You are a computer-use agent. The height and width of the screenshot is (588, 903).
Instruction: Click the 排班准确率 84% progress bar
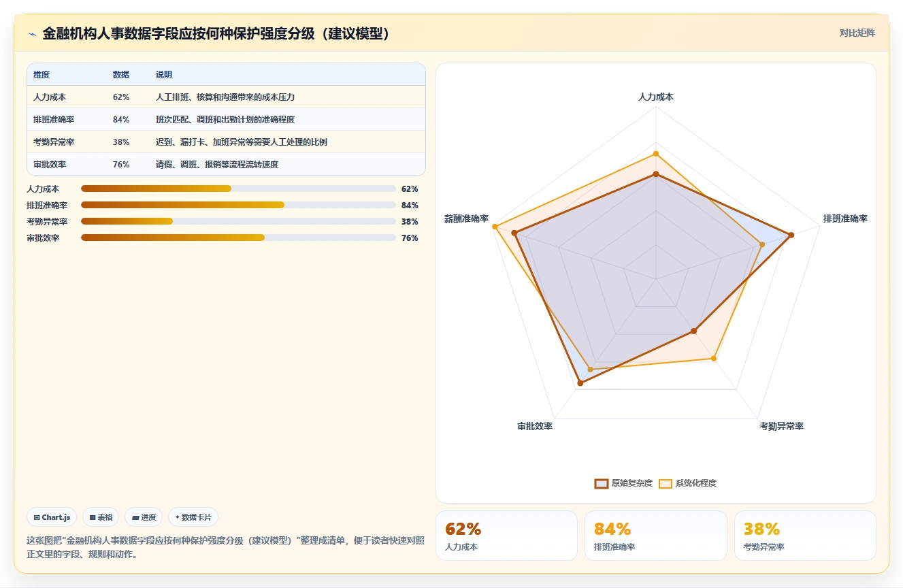coord(238,205)
